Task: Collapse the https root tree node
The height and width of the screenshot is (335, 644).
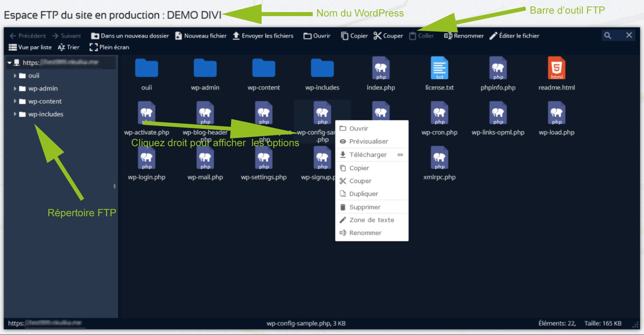Action: pyautogui.click(x=10, y=63)
